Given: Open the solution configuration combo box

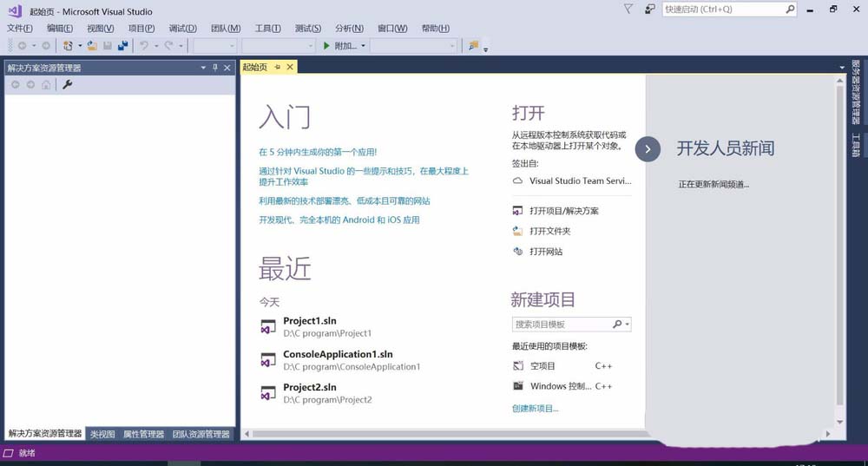Looking at the screenshot, I should click(x=215, y=46).
